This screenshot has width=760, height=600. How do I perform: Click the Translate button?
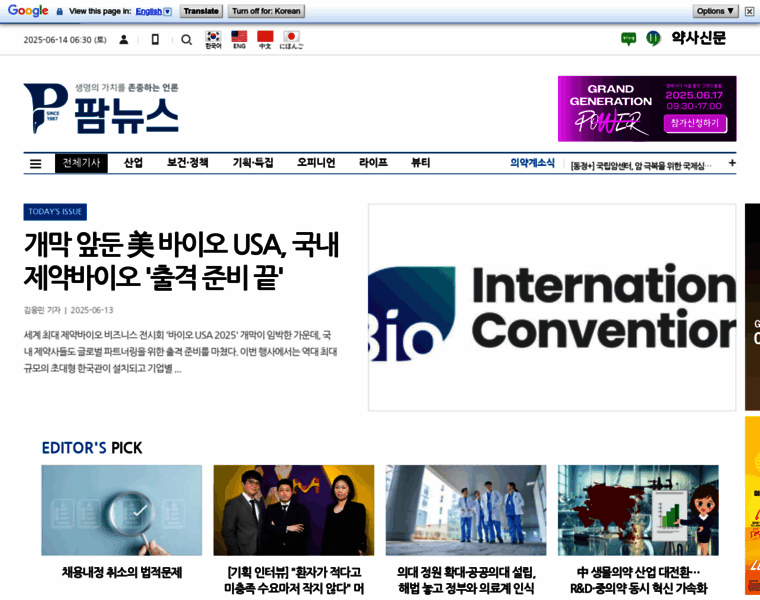coord(201,11)
